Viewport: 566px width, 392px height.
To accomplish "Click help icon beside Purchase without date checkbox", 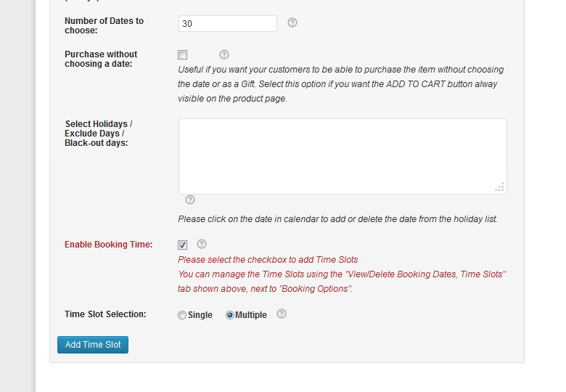I will (224, 54).
